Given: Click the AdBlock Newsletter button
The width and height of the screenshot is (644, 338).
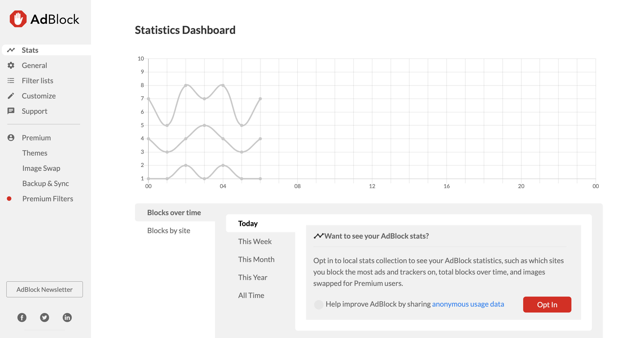Looking at the screenshot, I should 44,289.
